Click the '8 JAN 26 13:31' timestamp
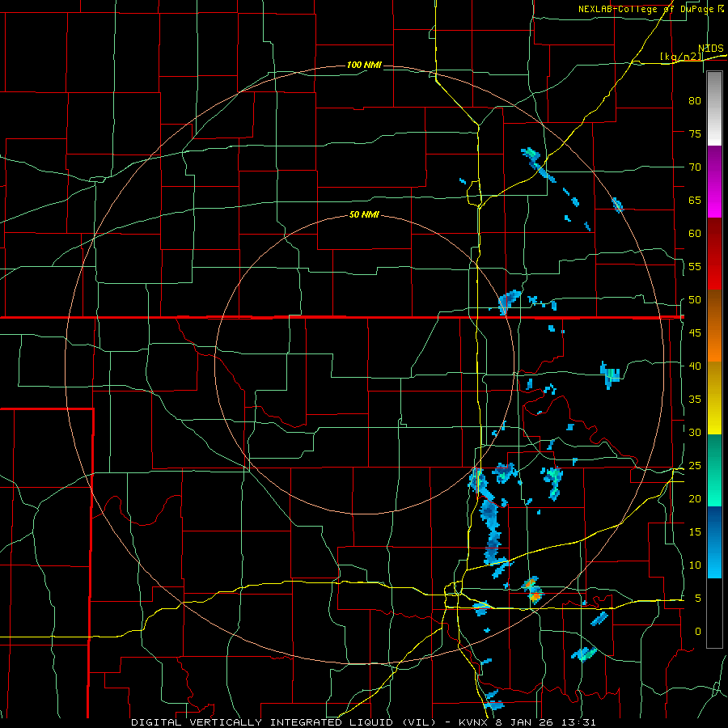This screenshot has width=728, height=728. click(548, 722)
